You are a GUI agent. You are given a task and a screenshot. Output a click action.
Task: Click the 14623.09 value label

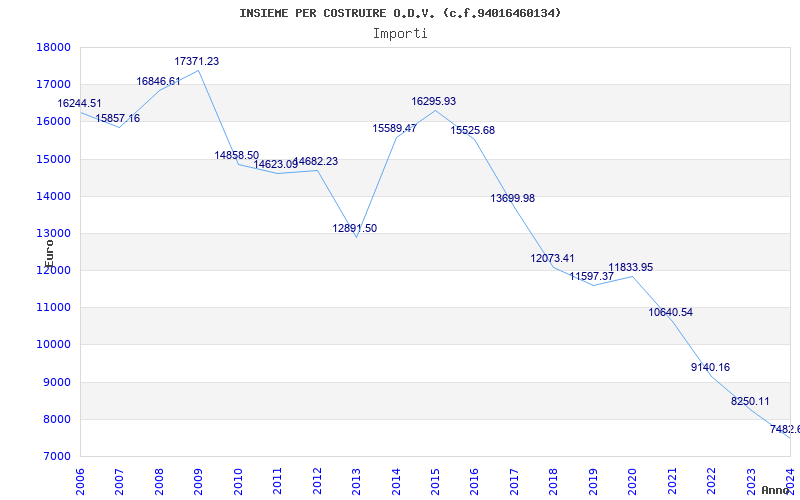[x=276, y=164]
